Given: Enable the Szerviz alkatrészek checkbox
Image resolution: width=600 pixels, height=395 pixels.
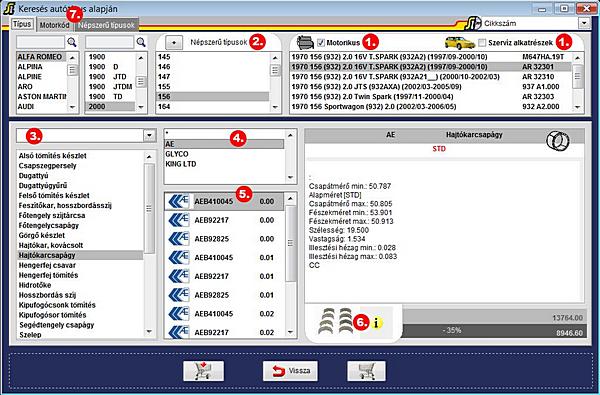Looking at the screenshot, I should pos(482,43).
